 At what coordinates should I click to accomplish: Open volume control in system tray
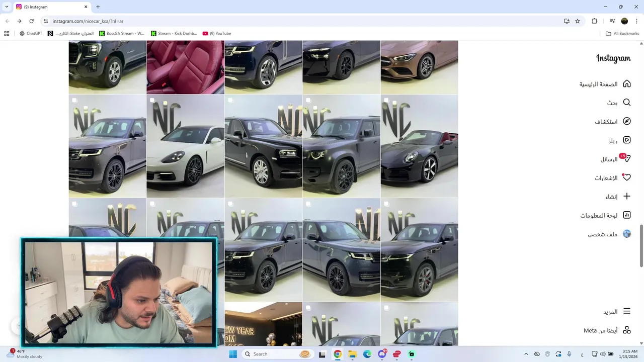[602, 354]
